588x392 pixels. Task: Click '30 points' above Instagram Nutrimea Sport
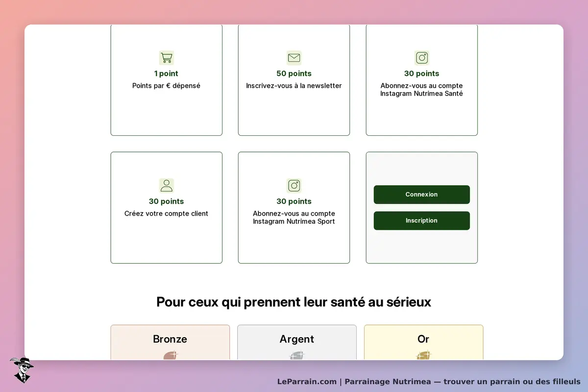click(294, 201)
